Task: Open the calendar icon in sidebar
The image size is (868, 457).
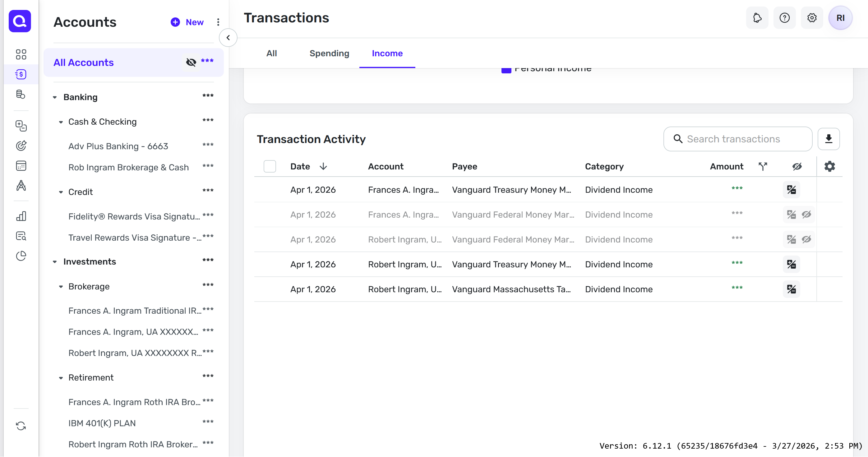Action: tap(21, 166)
